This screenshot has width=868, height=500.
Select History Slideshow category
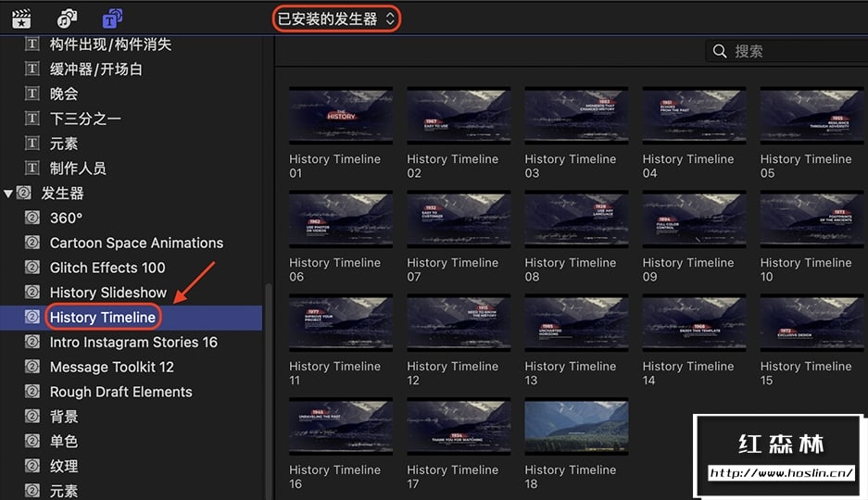pos(108,293)
